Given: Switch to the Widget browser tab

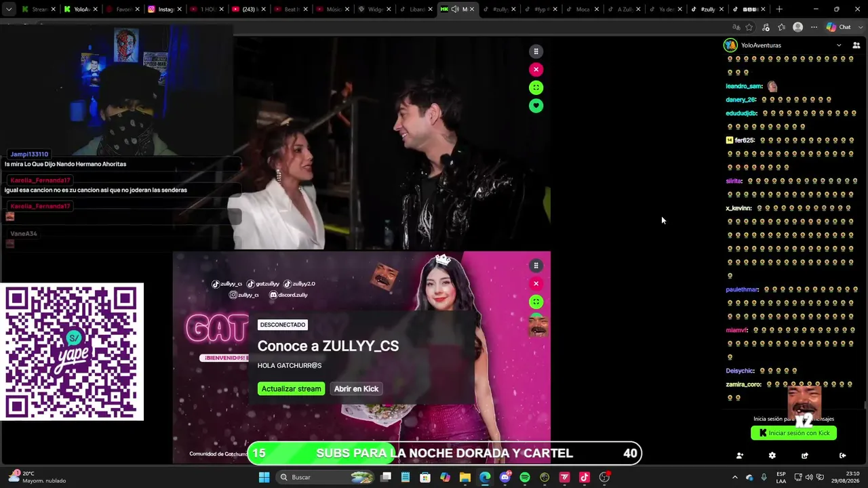Looking at the screenshot, I should coord(375,9).
